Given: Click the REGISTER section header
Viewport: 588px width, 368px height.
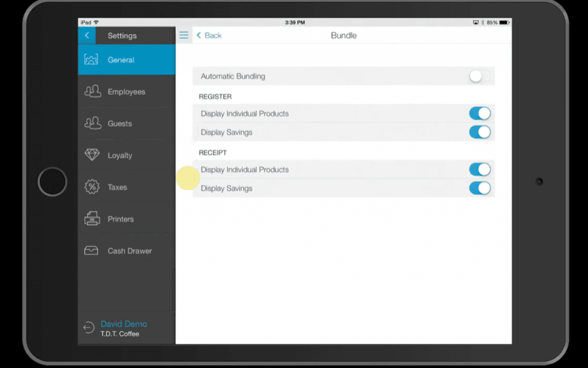Looking at the screenshot, I should 215,97.
